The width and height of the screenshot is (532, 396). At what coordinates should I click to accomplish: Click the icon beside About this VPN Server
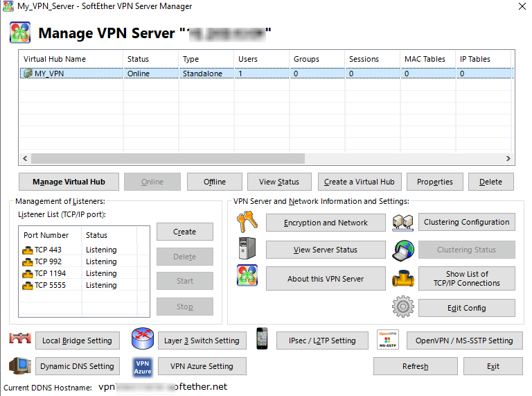point(247,275)
